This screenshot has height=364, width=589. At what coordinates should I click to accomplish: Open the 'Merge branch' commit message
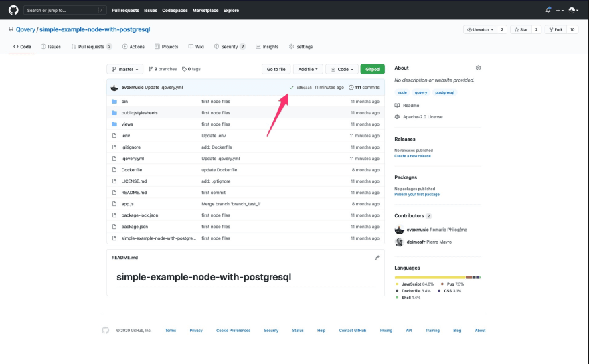point(231,204)
